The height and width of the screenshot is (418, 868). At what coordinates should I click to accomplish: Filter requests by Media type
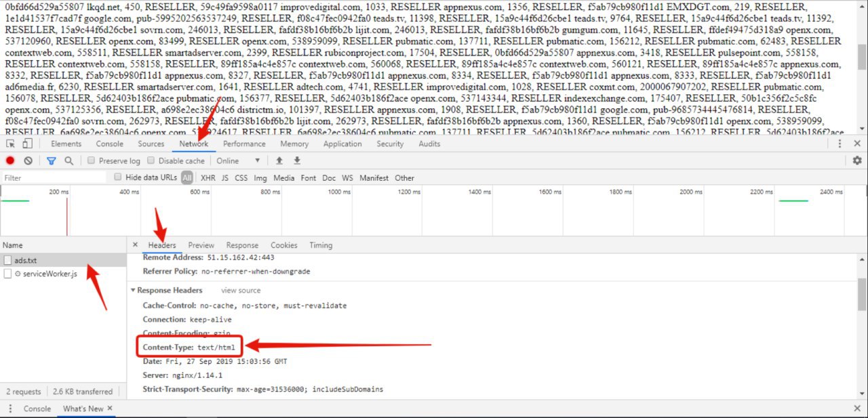pos(284,178)
